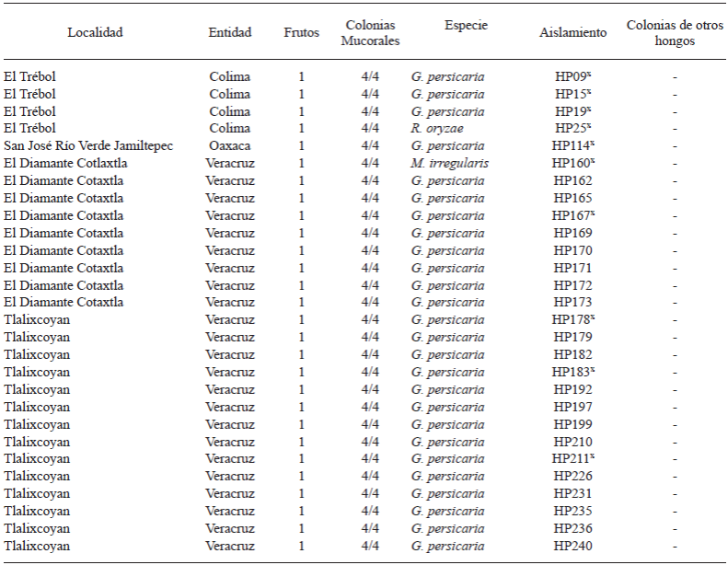Click the Frutos column header
Screen dimensions: 728x565
click(302, 32)
